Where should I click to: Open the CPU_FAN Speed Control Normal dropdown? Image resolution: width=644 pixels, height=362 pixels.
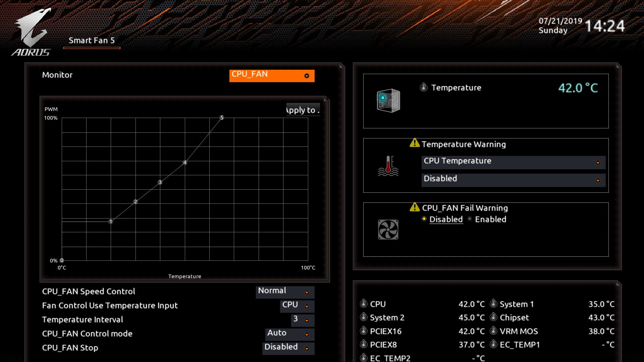[x=285, y=292]
